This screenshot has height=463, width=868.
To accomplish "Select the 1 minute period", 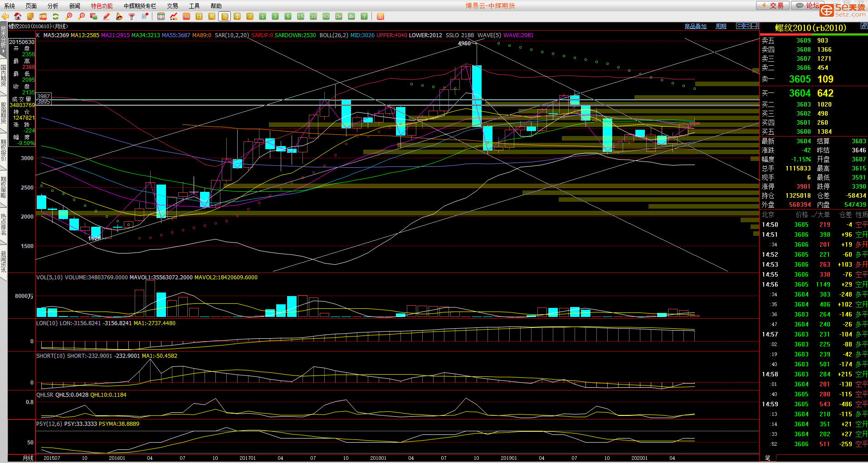I will (263, 16).
